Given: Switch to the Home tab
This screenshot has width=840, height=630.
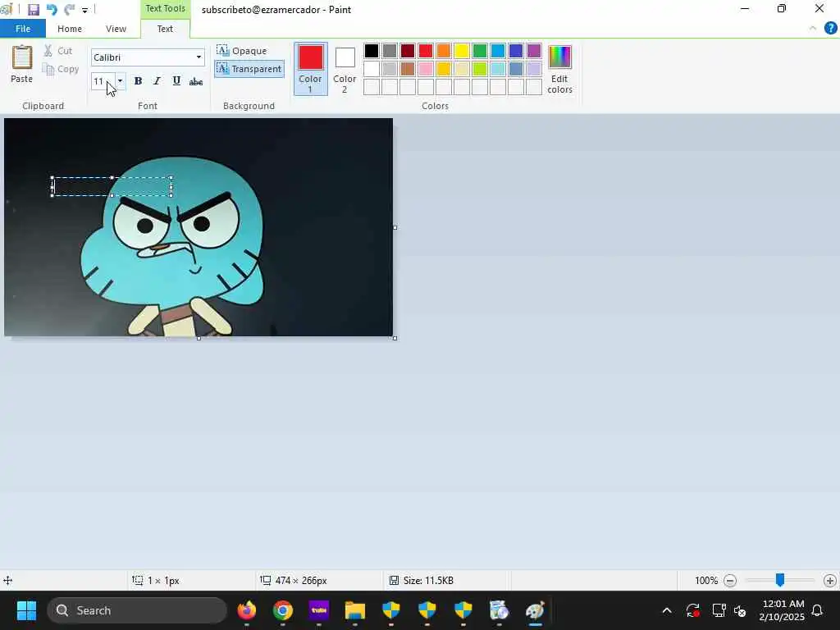Looking at the screenshot, I should 70,29.
